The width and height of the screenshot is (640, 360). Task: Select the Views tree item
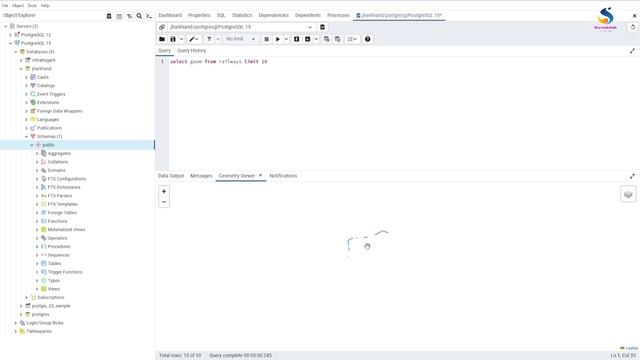[x=54, y=289]
